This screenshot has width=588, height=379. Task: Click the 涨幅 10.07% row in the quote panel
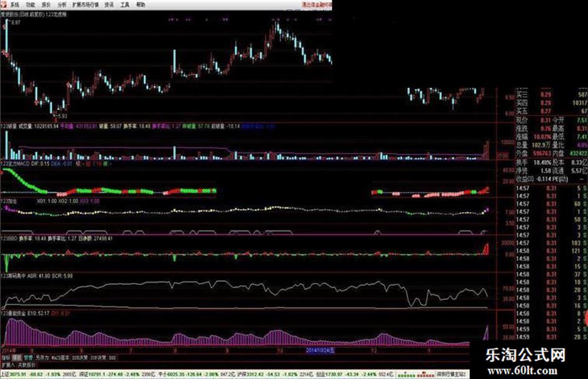point(534,136)
